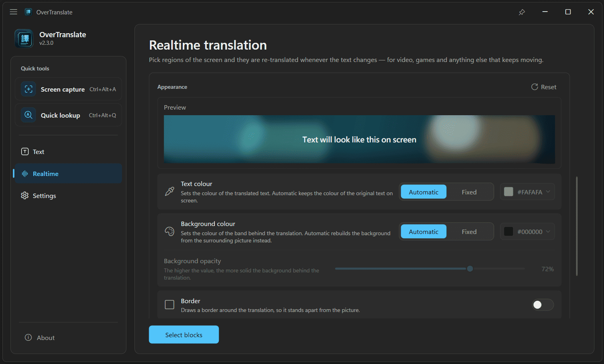The height and width of the screenshot is (364, 604).
Task: Click the #FAFAFA text colour swatch
Action: 509,192
